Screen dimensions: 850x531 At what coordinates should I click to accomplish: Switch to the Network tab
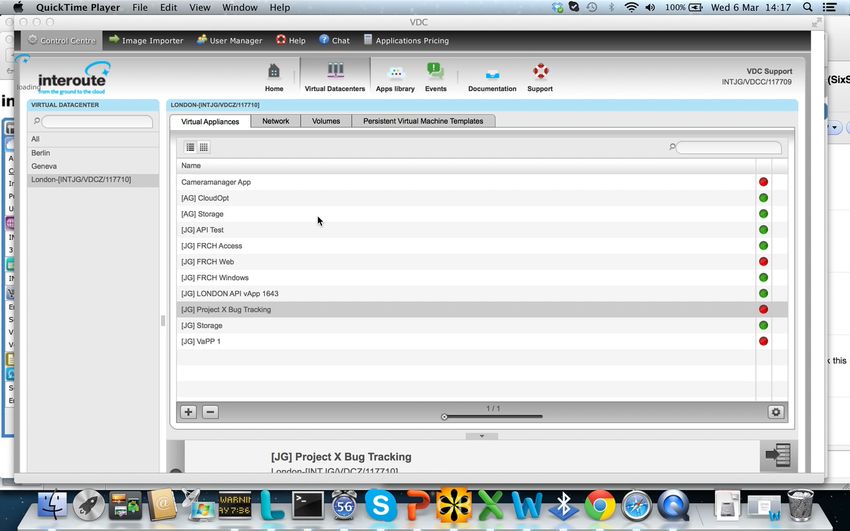coord(275,121)
